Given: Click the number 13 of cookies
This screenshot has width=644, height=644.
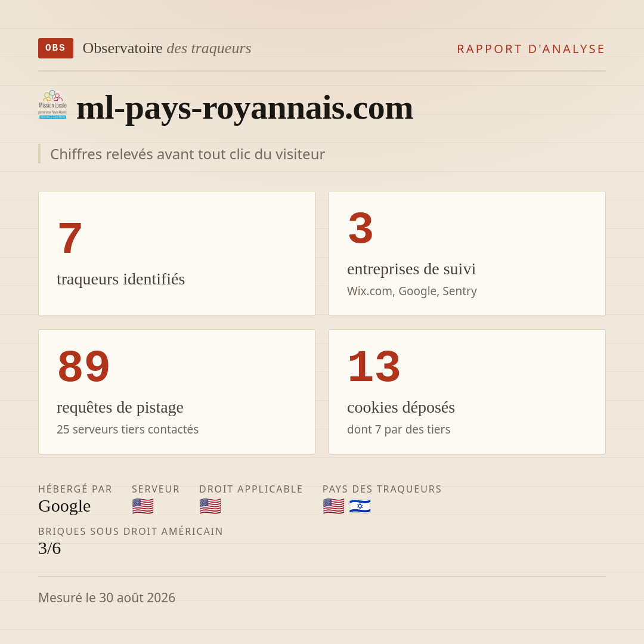Looking at the screenshot, I should point(374,366).
